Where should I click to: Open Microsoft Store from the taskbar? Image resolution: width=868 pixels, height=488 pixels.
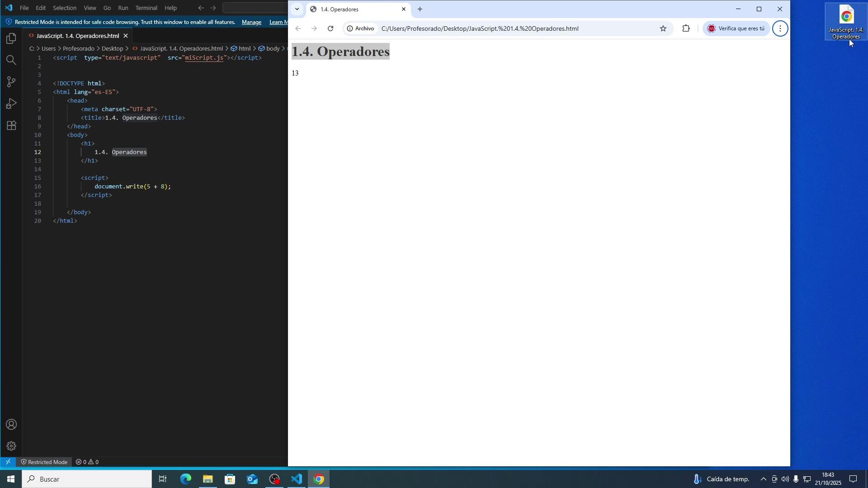point(230,479)
